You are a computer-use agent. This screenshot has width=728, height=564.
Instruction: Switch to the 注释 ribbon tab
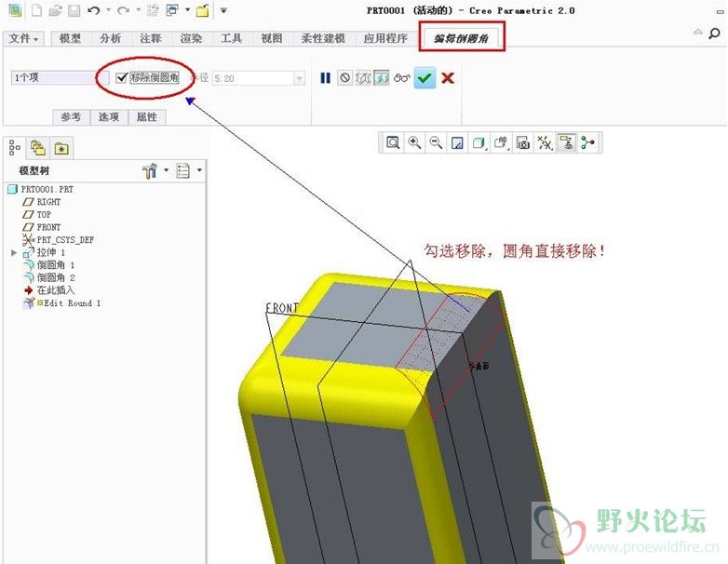151,38
